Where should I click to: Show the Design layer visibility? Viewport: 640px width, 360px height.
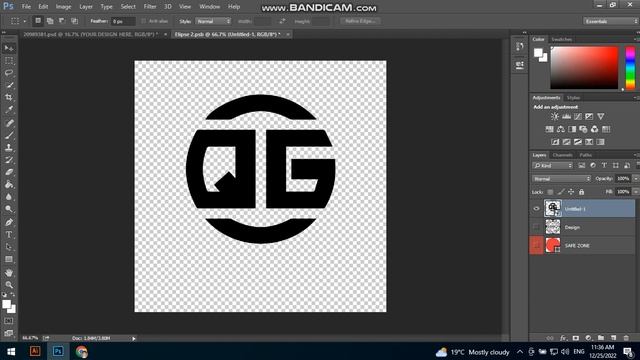(536, 227)
